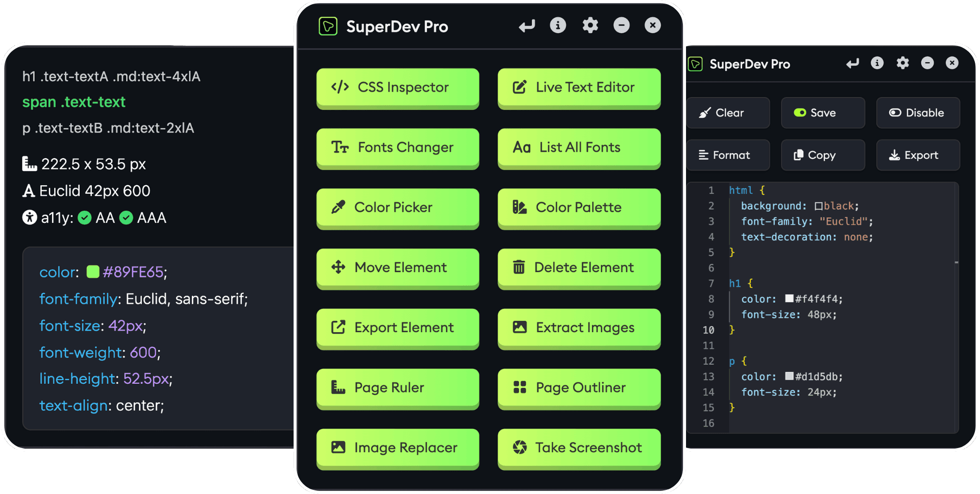Select the p .text-textB element selector

pyautogui.click(x=108, y=128)
